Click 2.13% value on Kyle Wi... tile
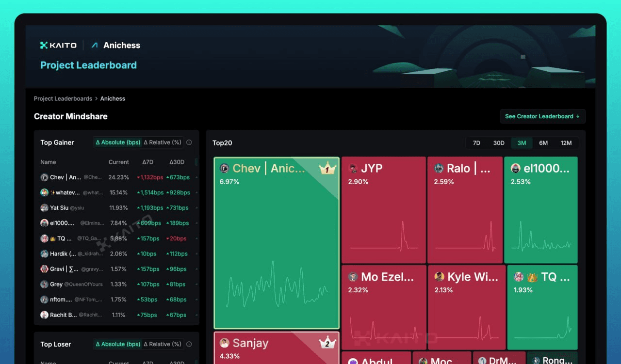The image size is (621, 364). pos(443,290)
